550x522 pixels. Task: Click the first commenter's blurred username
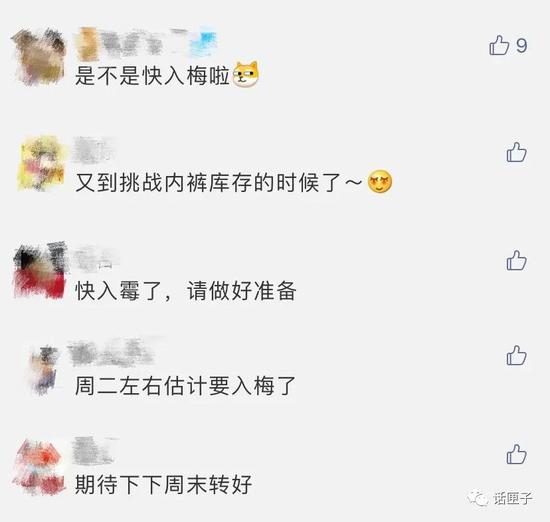[146, 43]
